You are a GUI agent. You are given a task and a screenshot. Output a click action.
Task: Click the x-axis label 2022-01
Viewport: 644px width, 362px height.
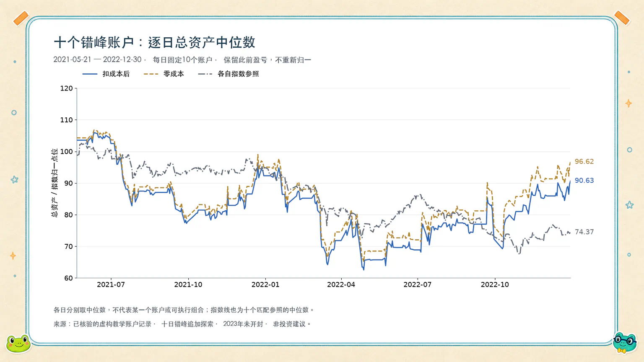tap(265, 284)
